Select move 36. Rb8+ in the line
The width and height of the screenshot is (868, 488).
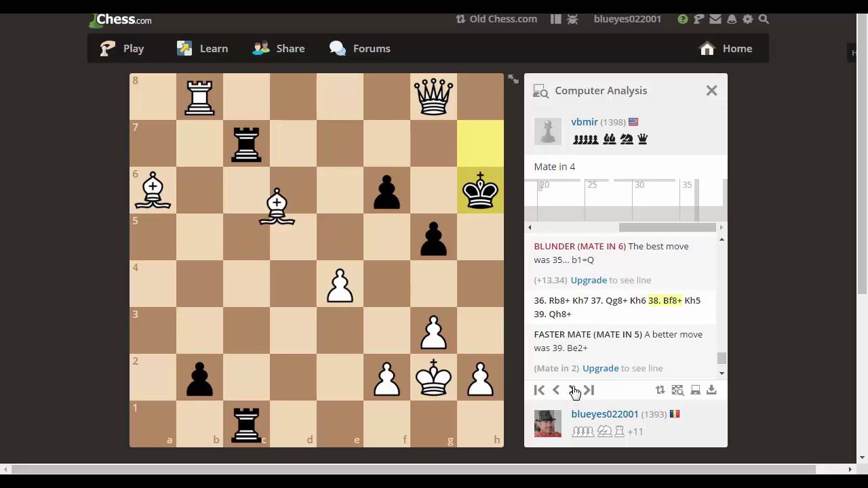(552, 300)
